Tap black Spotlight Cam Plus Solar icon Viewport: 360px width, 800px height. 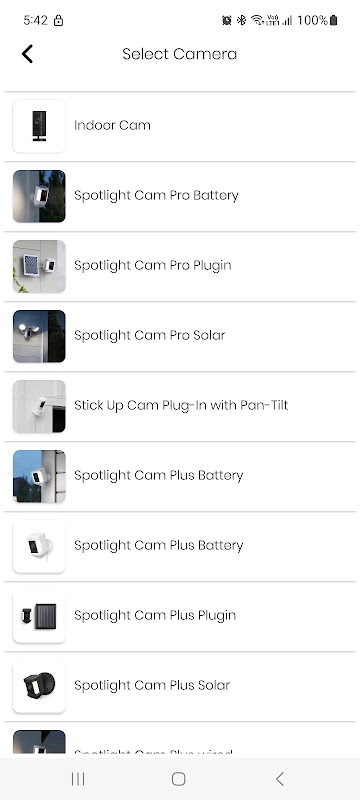pos(39,686)
